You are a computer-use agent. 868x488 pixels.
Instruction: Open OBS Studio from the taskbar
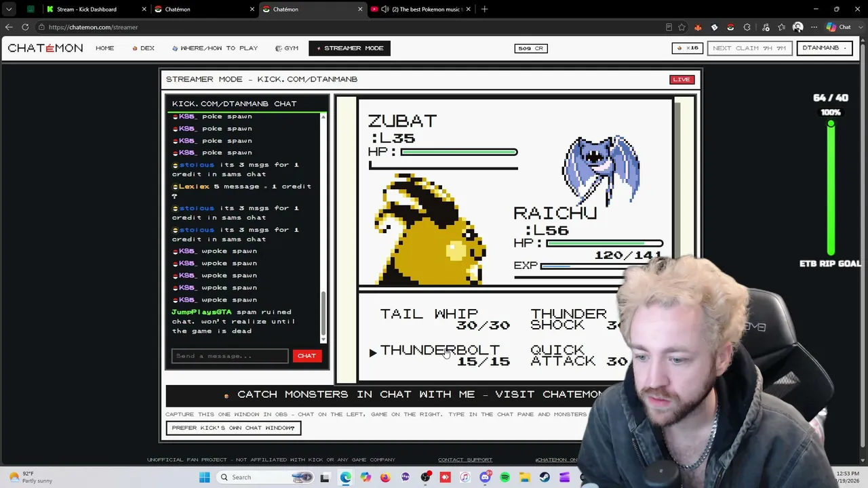[x=425, y=477]
